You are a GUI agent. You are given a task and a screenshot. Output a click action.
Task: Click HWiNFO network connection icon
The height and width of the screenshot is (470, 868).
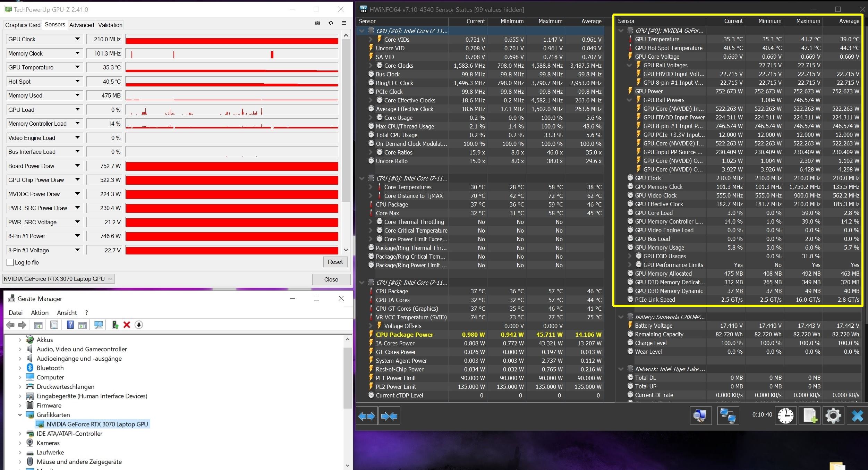(728, 416)
